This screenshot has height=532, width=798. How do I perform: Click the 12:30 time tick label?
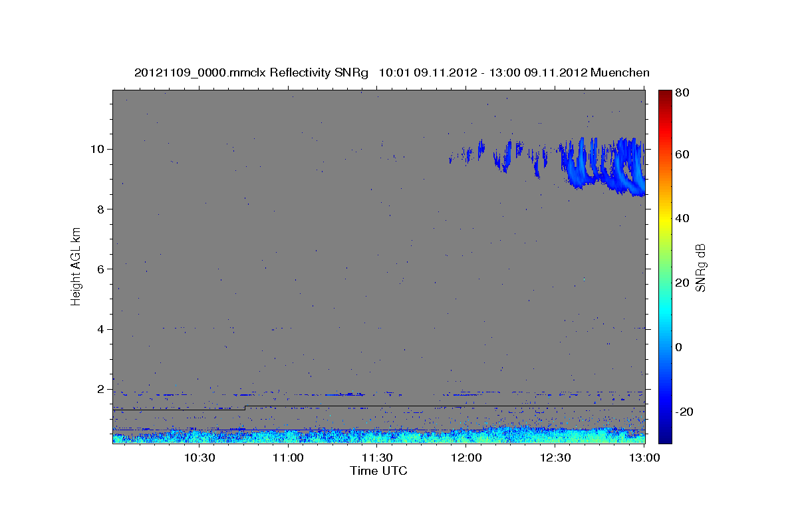(x=556, y=458)
